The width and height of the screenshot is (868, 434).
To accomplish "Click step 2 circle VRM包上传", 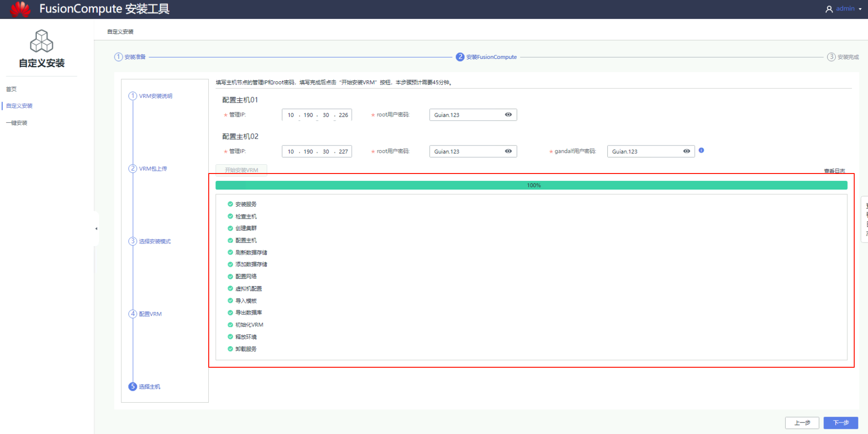I will (x=132, y=168).
